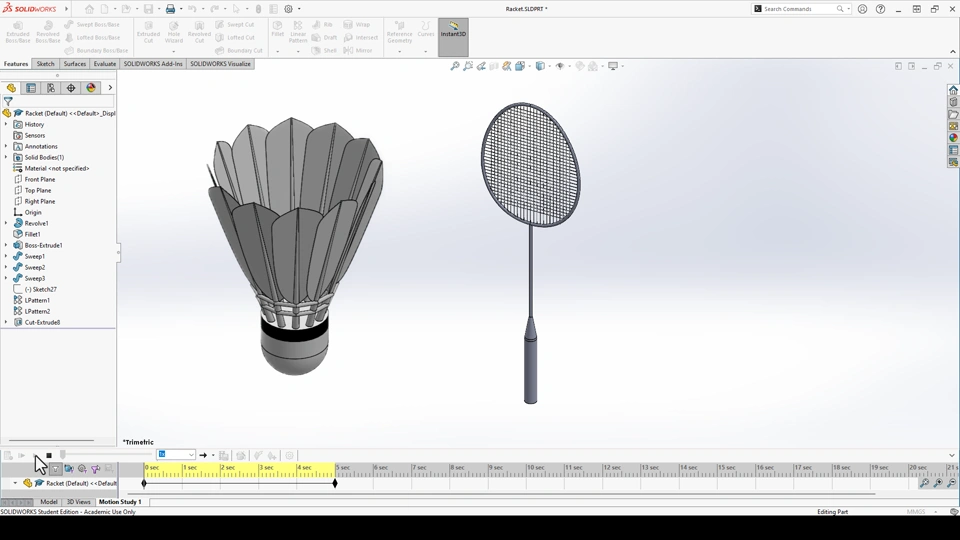
Task: Click the Print icon in the top toolbar
Action: click(x=170, y=9)
